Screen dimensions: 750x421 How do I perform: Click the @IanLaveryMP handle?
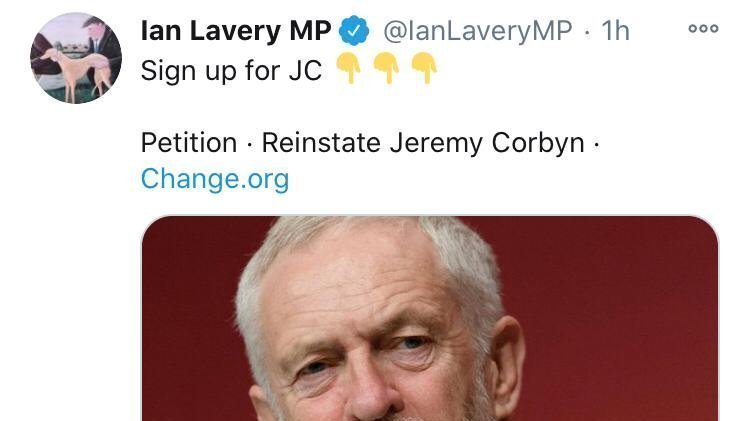(477, 32)
